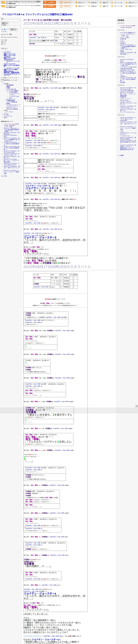Open 会議室 bulletin board link
The width and height of the screenshot is (138, 644).
(x=8, y=88)
